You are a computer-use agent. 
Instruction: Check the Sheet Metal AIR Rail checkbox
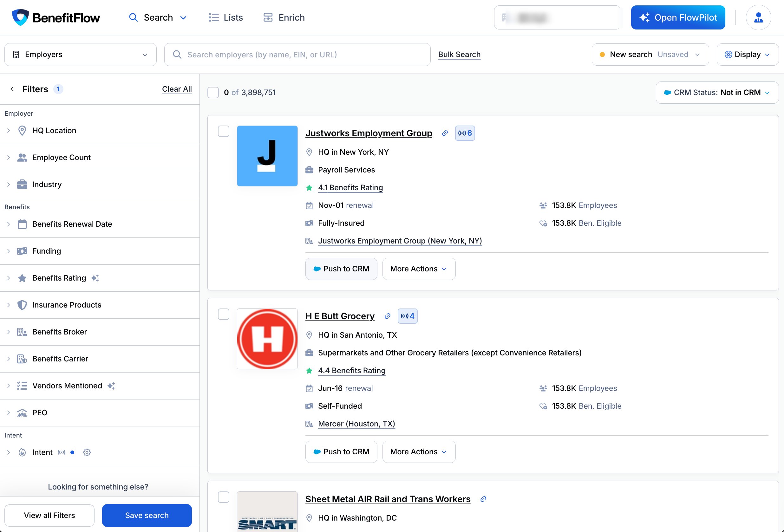click(x=224, y=497)
